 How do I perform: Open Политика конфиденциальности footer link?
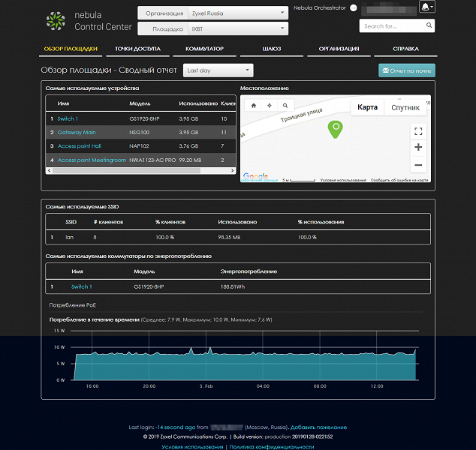272,447
